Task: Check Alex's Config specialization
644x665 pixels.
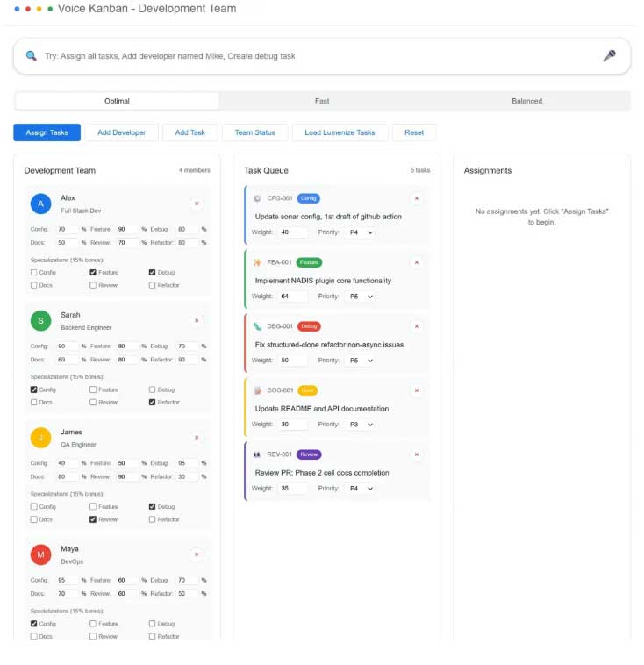Action: coord(34,273)
